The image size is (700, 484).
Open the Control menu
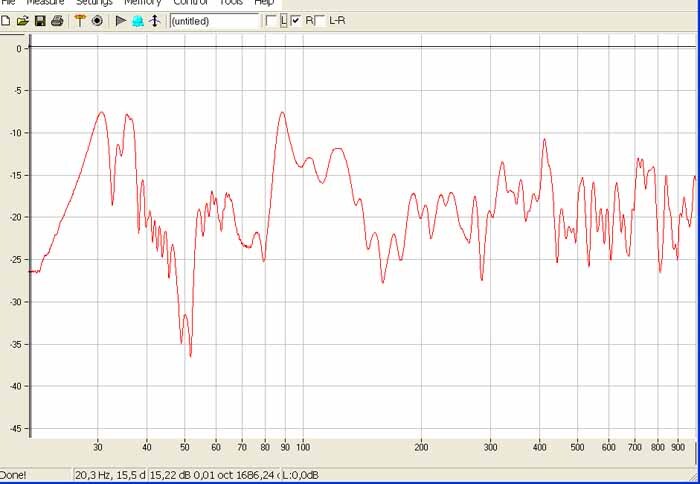191,3
